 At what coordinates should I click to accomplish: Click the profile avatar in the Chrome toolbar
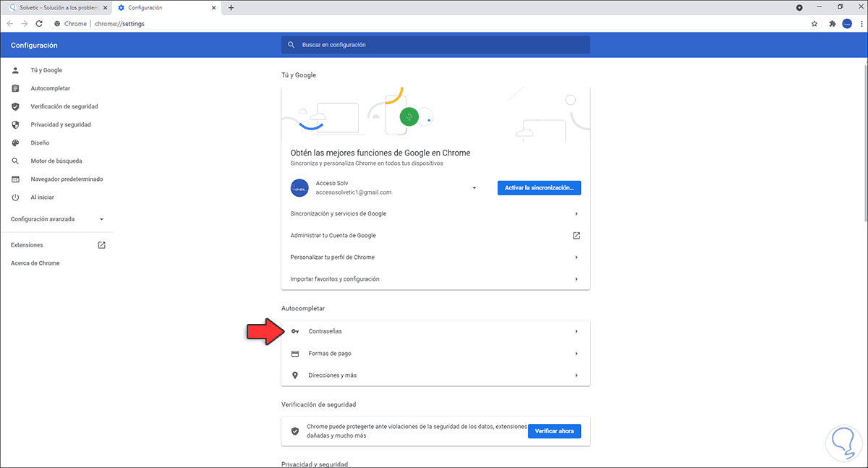click(x=846, y=23)
